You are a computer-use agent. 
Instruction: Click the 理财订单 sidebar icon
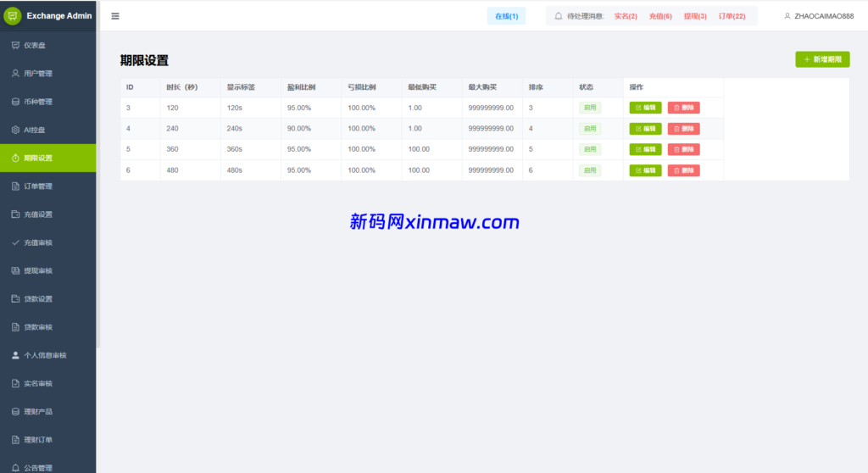click(x=15, y=440)
